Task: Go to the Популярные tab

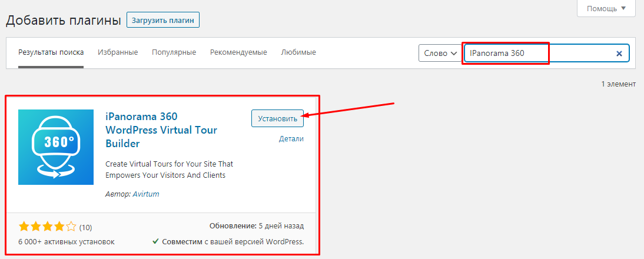Action: (x=174, y=52)
